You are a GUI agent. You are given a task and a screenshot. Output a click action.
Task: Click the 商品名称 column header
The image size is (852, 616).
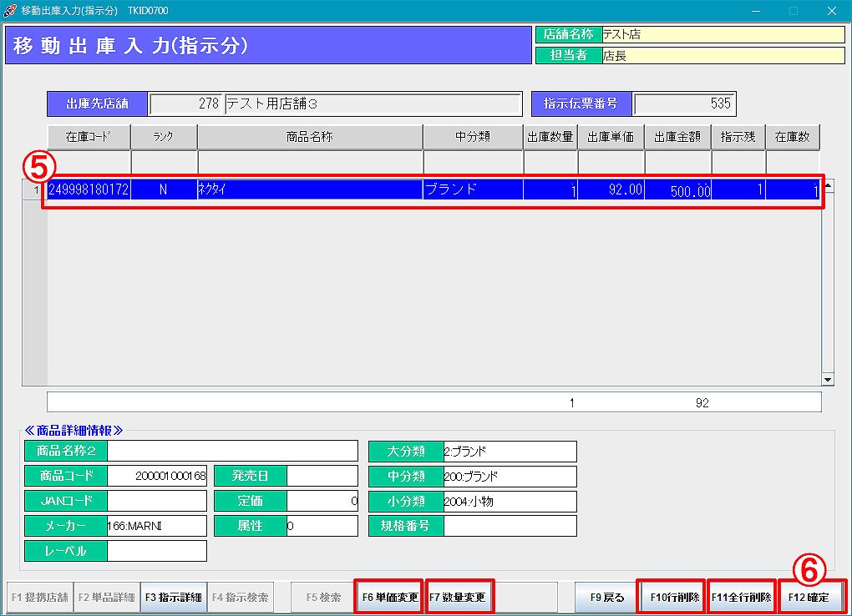click(310, 137)
